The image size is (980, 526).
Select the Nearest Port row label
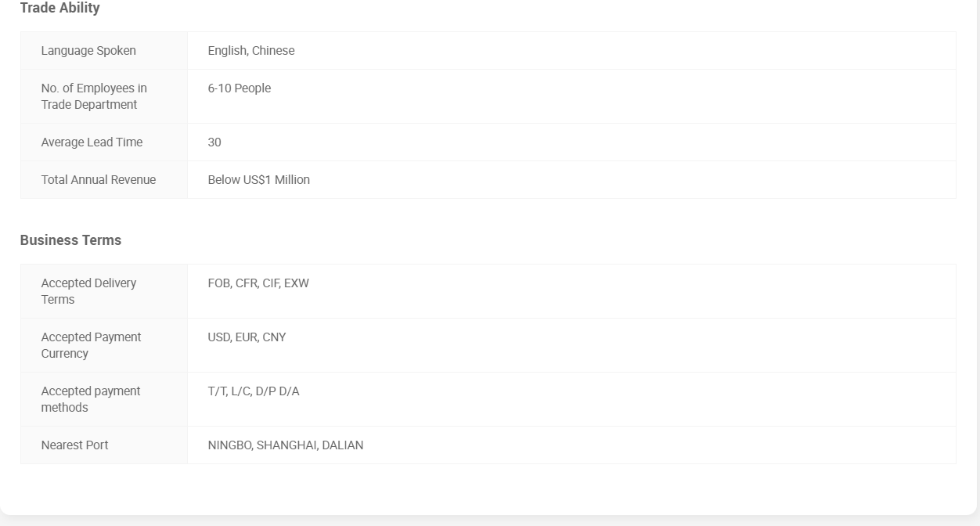coord(74,445)
